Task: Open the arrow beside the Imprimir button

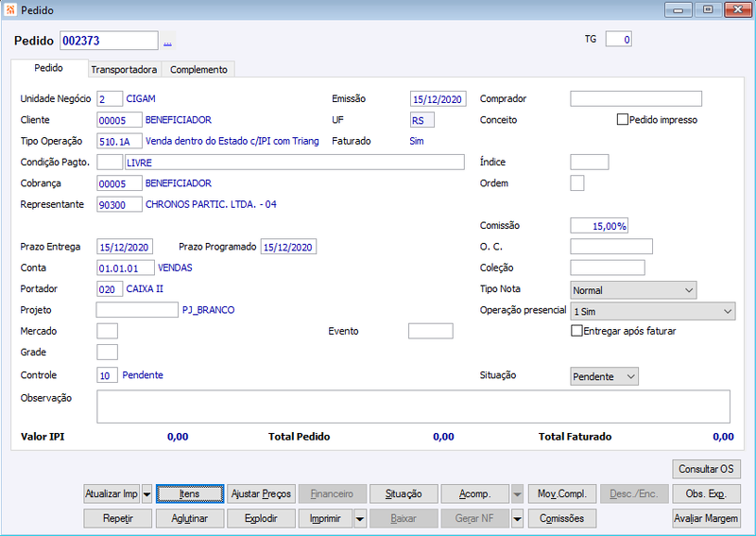Action: 360,519
